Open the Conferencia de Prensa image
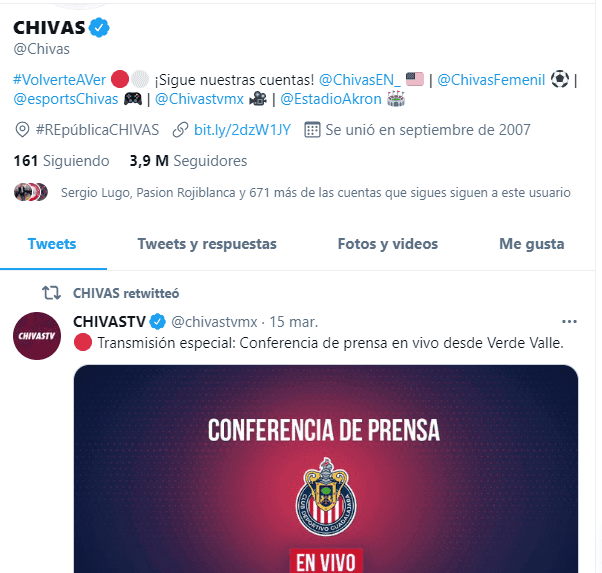The height and width of the screenshot is (573, 602). pos(326,469)
